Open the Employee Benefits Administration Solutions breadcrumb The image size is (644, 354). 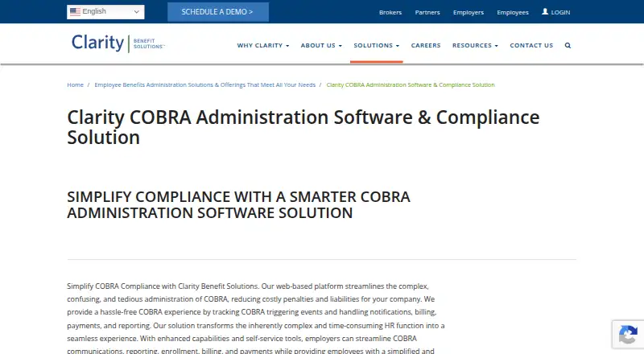(x=205, y=85)
